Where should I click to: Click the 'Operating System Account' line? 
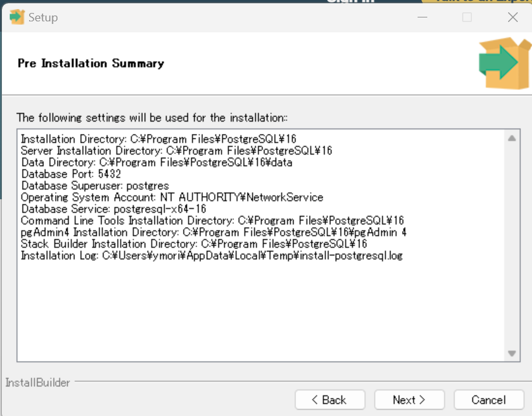point(172,197)
